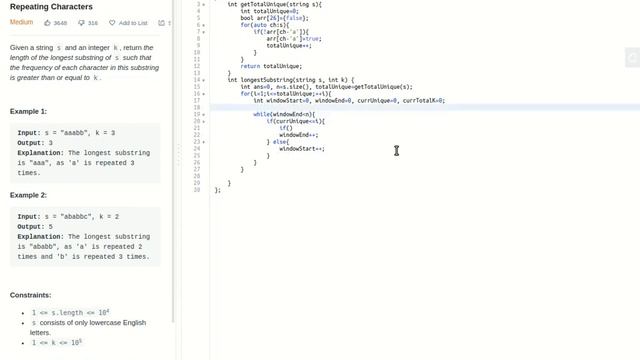The height and width of the screenshot is (360, 640).
Task: Click code line 'windowStart++;'
Action: pos(302,149)
